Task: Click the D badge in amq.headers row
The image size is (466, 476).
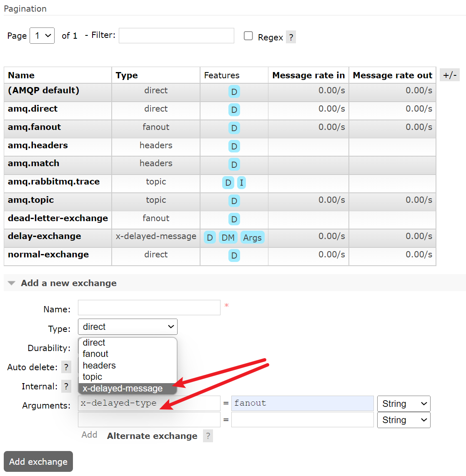Action: tap(234, 146)
